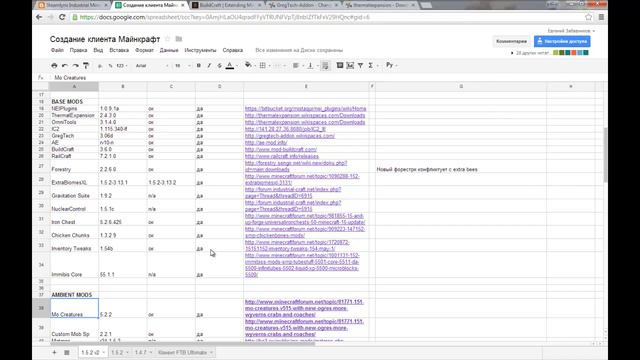Click the Print icon in toolbar
The image size is (640, 360).
(x=54, y=65)
